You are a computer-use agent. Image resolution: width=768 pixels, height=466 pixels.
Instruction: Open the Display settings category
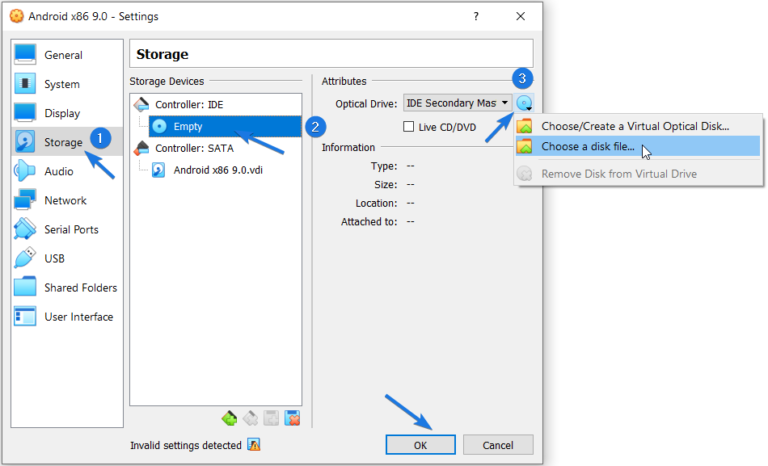pyautogui.click(x=67, y=113)
